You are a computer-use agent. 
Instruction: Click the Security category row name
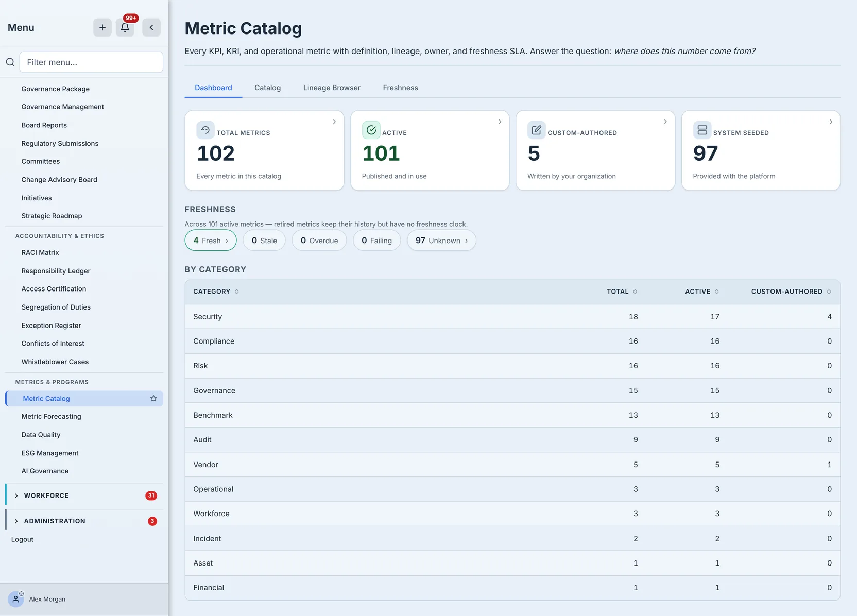tap(208, 317)
